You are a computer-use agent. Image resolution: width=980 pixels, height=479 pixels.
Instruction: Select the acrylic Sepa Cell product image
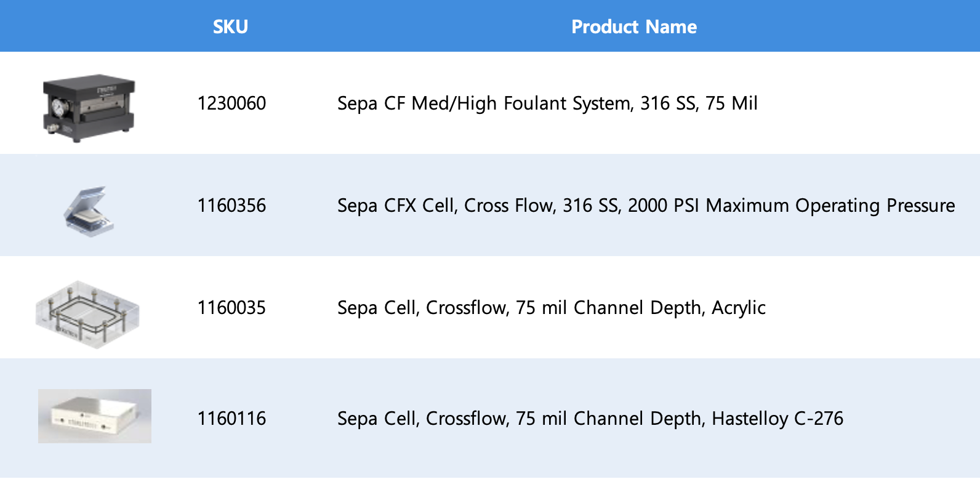coord(87,315)
